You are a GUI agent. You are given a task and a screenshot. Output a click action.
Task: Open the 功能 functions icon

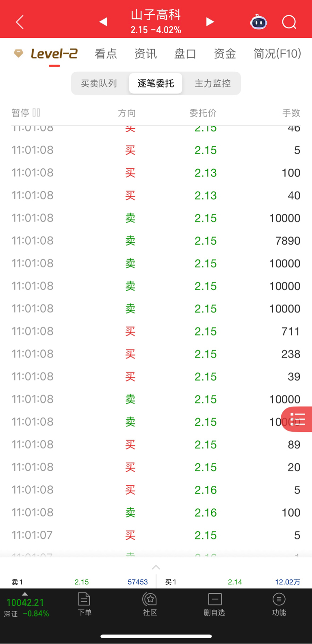tap(279, 604)
